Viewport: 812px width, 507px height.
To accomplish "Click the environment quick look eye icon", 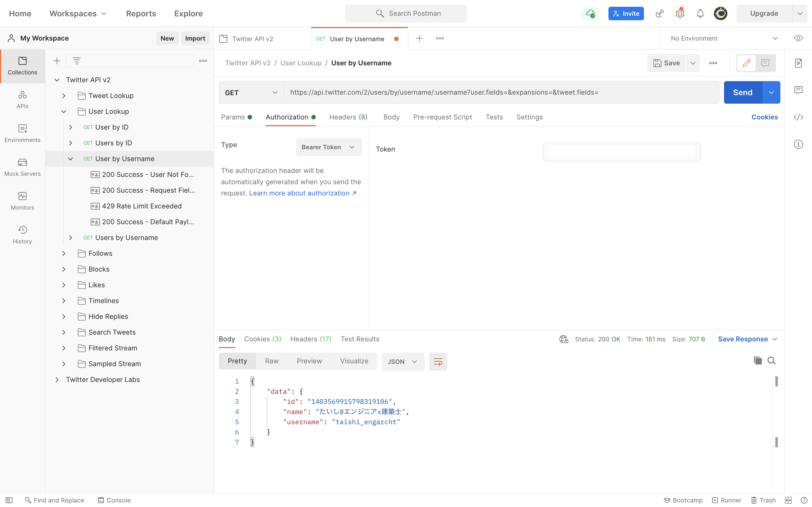I will 798,38.
